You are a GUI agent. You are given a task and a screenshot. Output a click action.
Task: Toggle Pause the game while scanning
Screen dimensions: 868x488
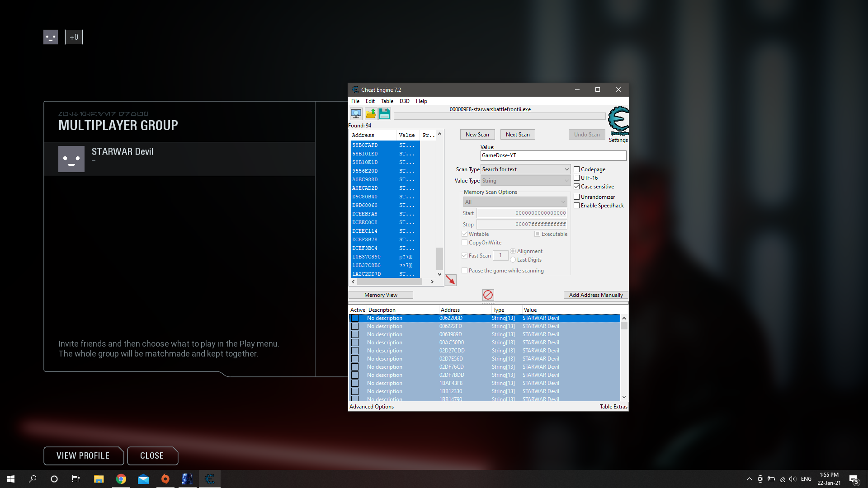pyautogui.click(x=464, y=271)
